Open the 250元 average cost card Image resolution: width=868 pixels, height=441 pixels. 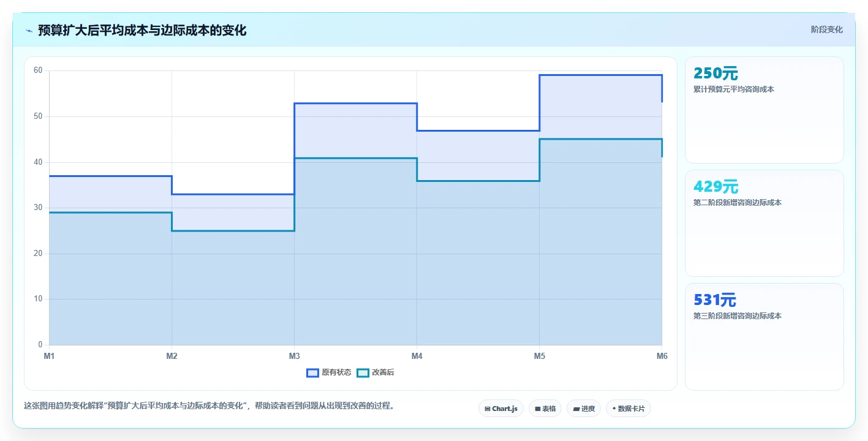764,110
